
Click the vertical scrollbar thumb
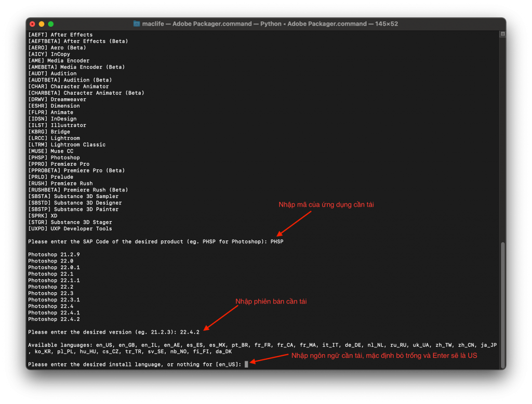point(502,302)
